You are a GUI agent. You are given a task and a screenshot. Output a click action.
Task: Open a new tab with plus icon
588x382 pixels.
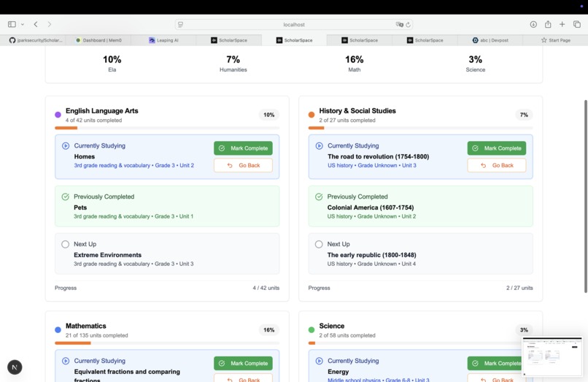tap(562, 24)
